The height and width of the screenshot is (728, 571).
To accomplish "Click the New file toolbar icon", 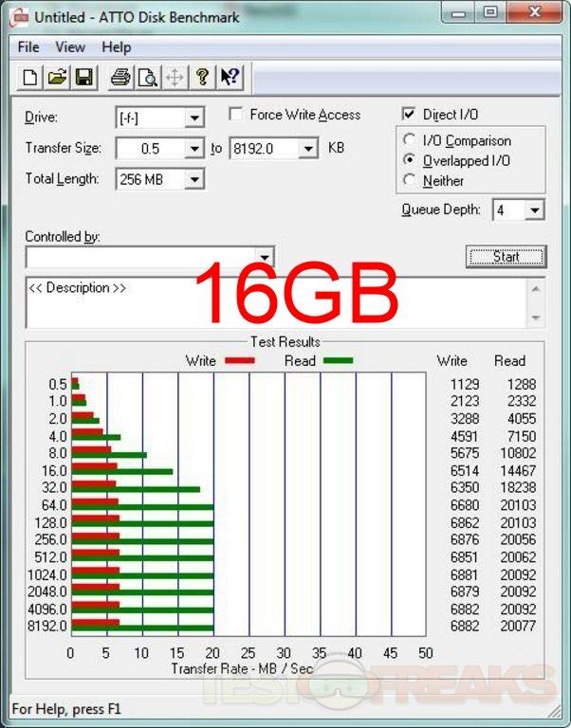I will point(31,78).
